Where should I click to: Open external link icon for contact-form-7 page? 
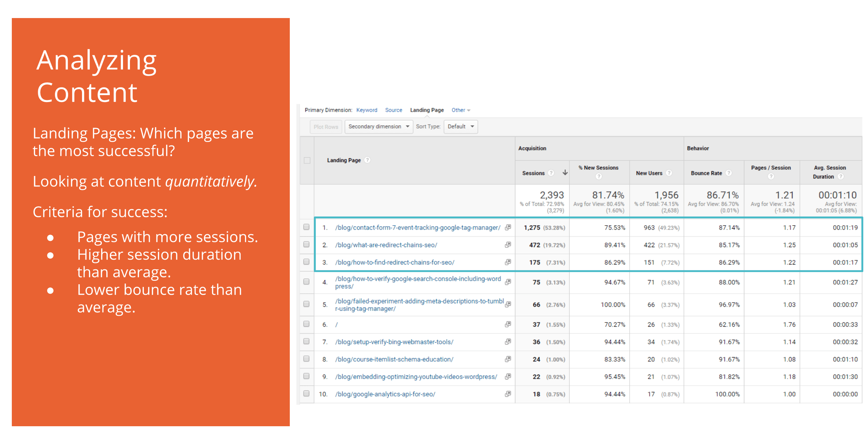[x=508, y=227]
